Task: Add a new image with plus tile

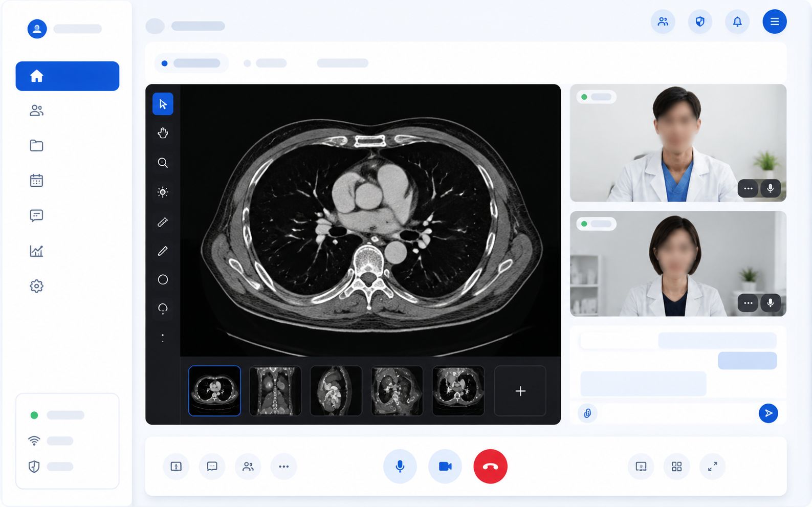Action: [520, 391]
